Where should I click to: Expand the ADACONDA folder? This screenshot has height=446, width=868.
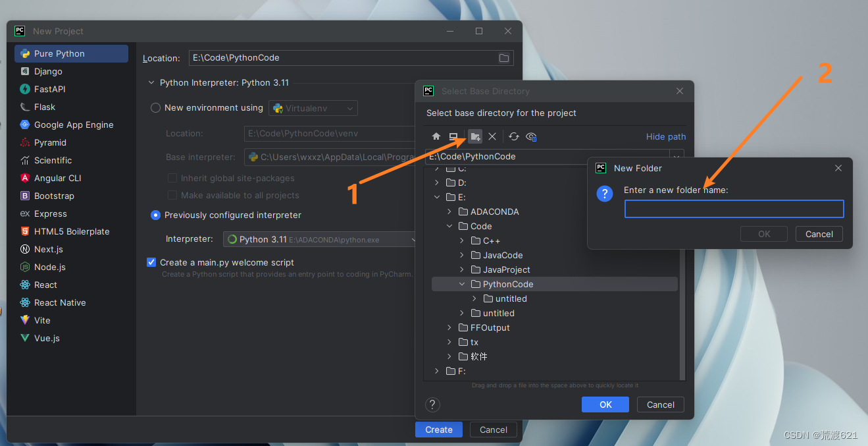[449, 211]
